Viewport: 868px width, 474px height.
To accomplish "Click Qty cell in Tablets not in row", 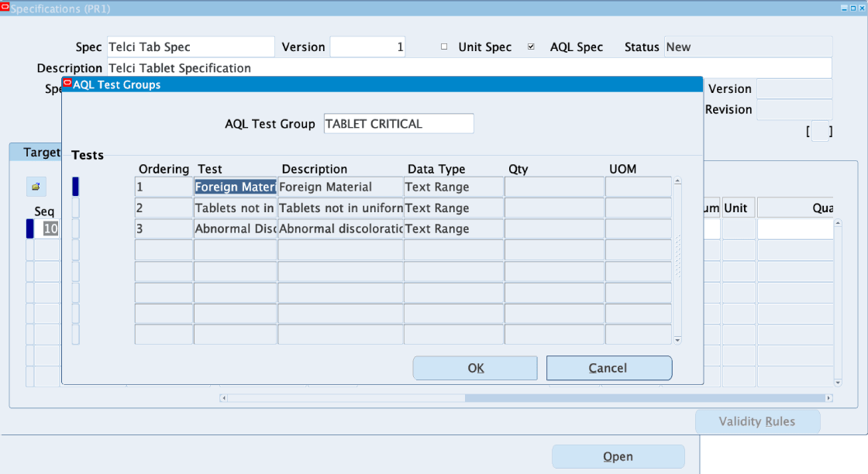I will point(554,208).
